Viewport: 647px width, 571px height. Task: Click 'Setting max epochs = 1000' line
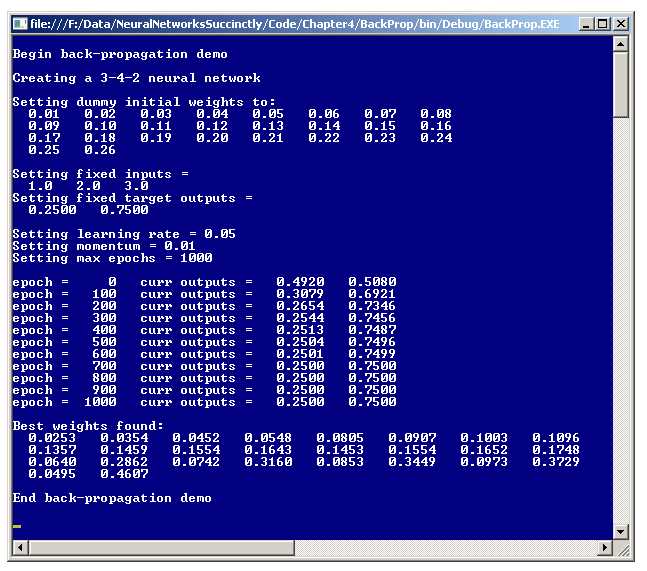click(x=112, y=258)
